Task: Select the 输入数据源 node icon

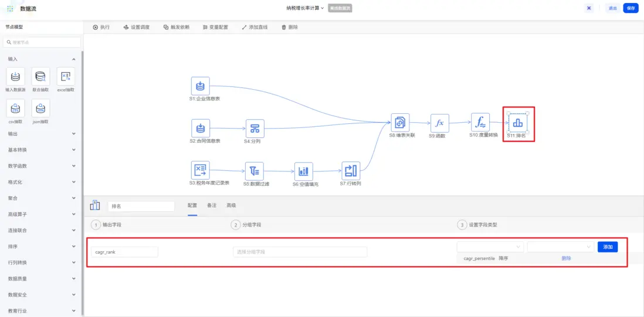Action: click(16, 76)
